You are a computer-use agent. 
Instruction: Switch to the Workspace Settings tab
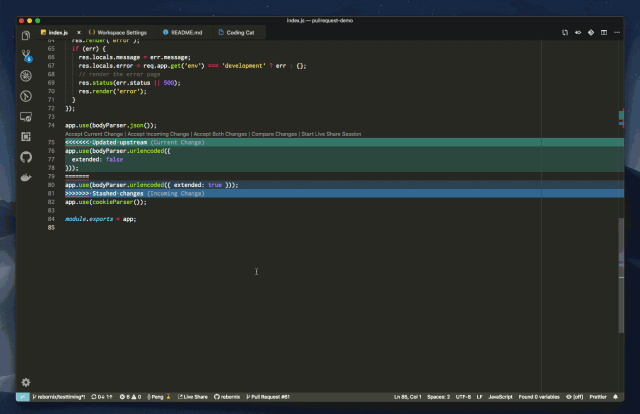point(123,32)
